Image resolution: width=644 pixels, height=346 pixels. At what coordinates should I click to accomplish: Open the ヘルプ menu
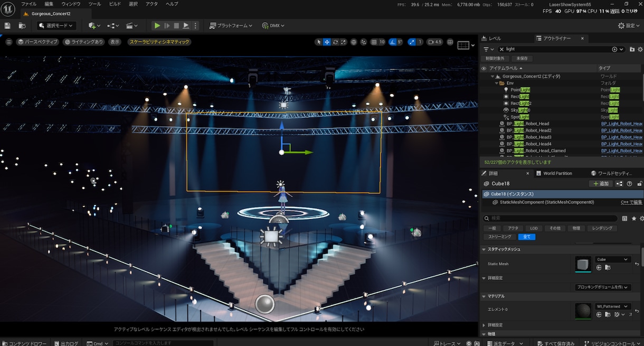point(172,4)
